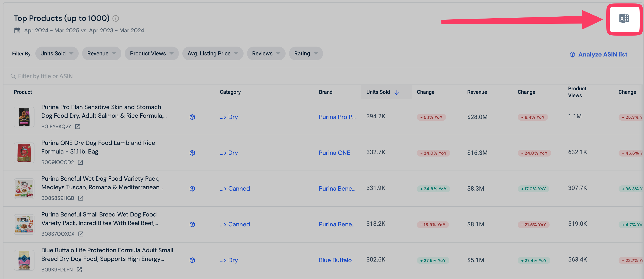Open the date range calendar icon
The width and height of the screenshot is (644, 279).
(x=17, y=30)
